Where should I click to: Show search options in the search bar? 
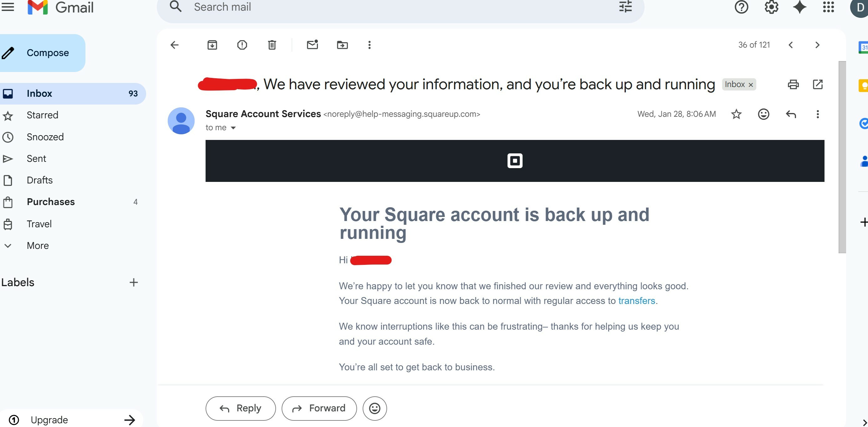point(625,7)
